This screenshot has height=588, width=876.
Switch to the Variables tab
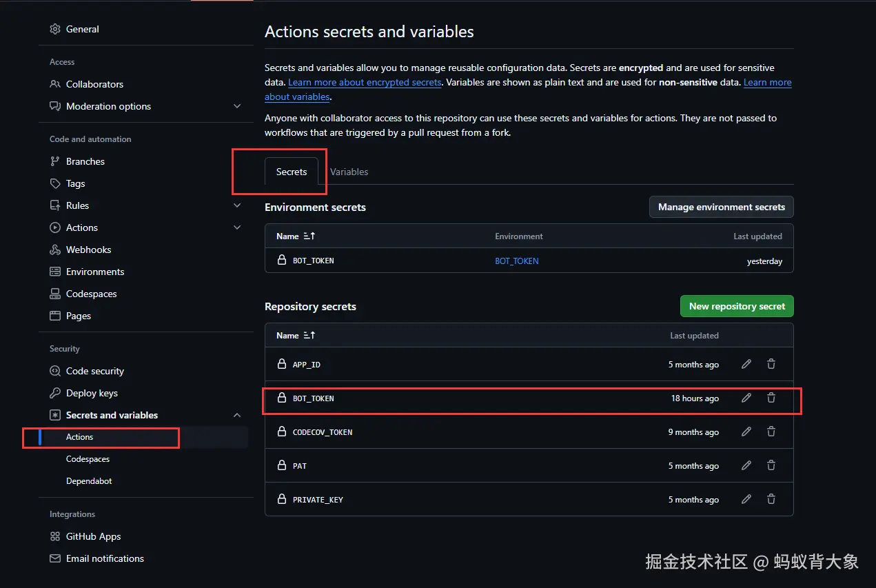[349, 172]
